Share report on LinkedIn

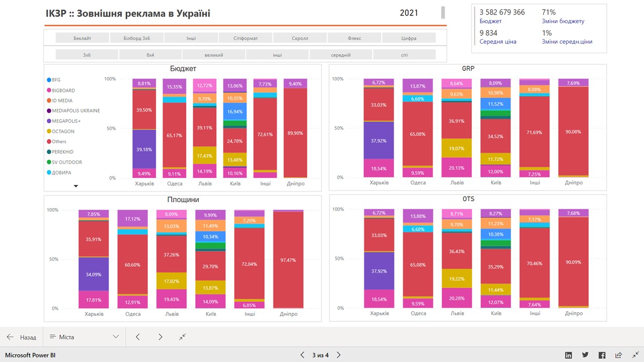(569, 355)
